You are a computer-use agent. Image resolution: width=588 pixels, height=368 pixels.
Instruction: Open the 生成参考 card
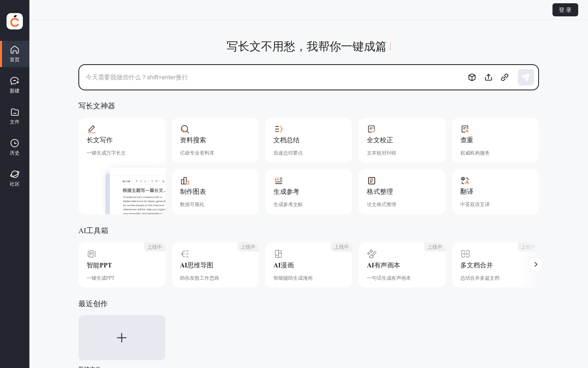click(309, 192)
